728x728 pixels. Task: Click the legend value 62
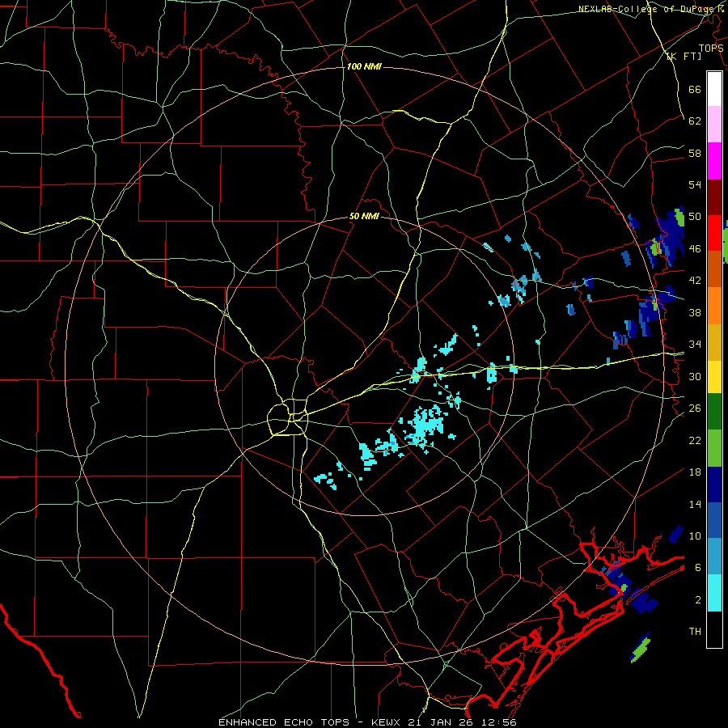(x=695, y=121)
